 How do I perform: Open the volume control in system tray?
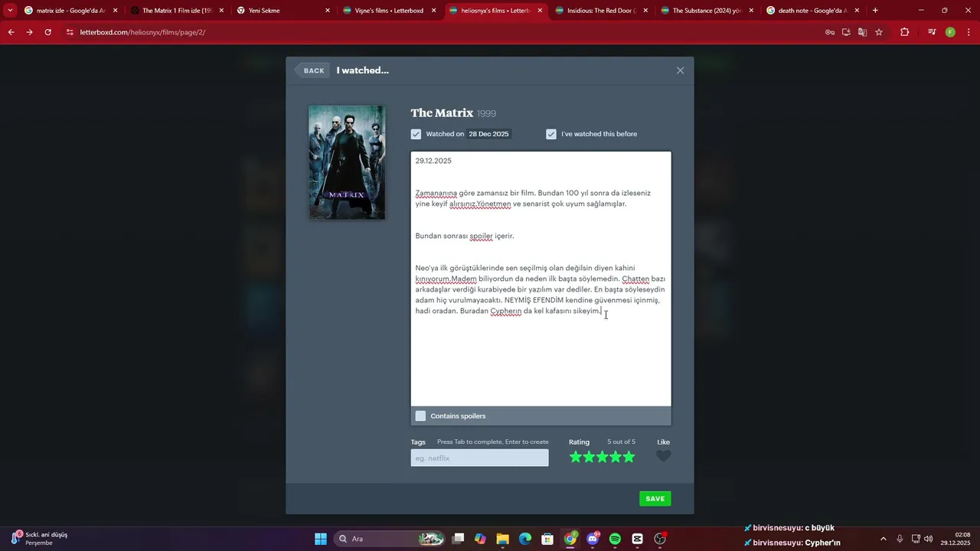(929, 539)
